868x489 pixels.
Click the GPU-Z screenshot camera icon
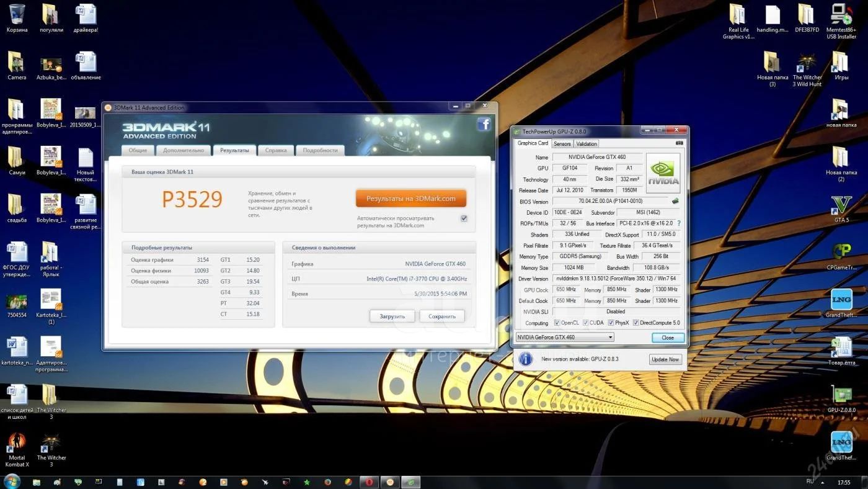(x=680, y=143)
